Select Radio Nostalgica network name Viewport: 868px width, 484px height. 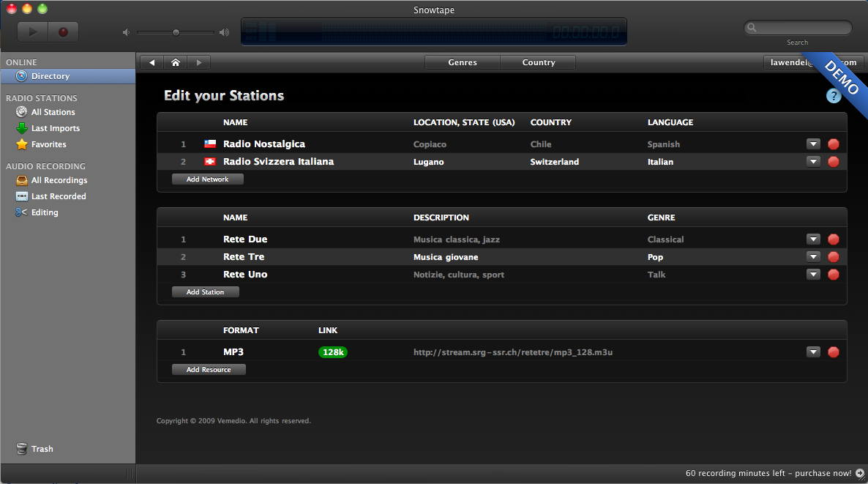click(x=264, y=144)
